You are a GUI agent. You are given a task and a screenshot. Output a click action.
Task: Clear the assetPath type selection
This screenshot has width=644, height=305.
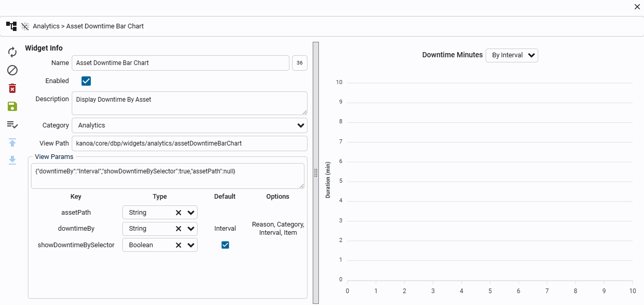(x=179, y=213)
